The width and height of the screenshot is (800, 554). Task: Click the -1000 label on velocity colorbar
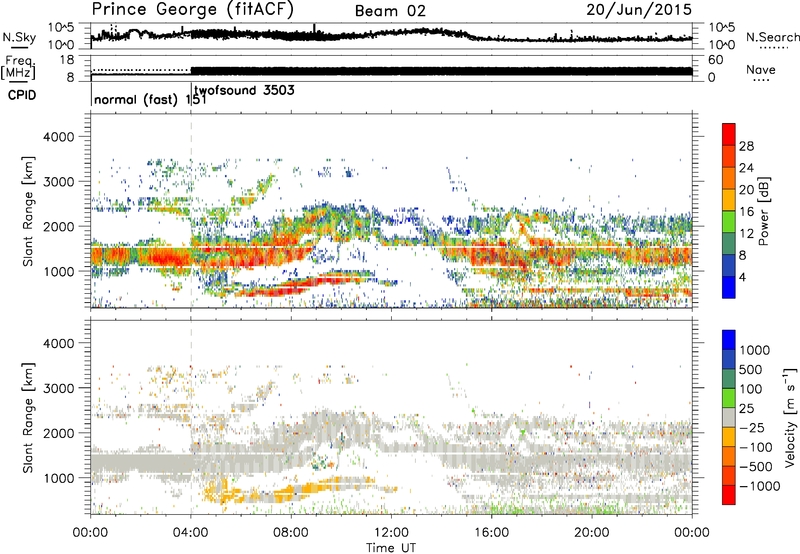coord(759,486)
